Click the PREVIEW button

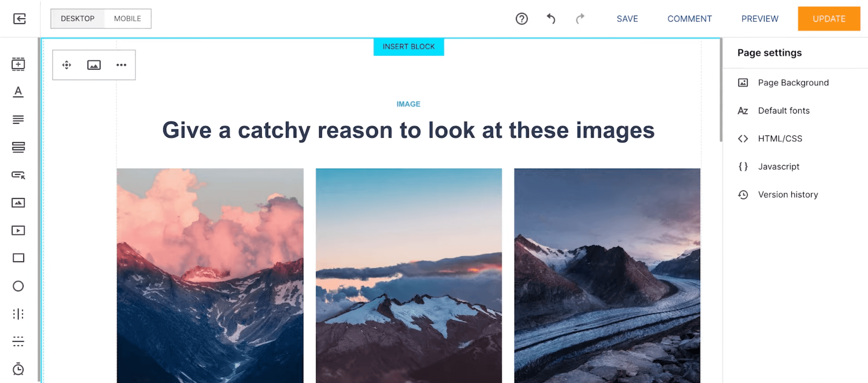coord(760,18)
